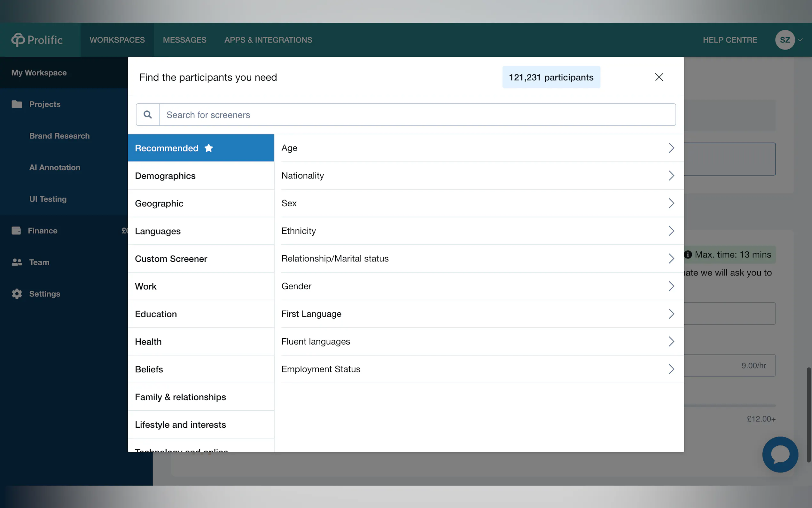Open the Brand Research project
Viewport: 812px width, 508px height.
pyautogui.click(x=59, y=136)
